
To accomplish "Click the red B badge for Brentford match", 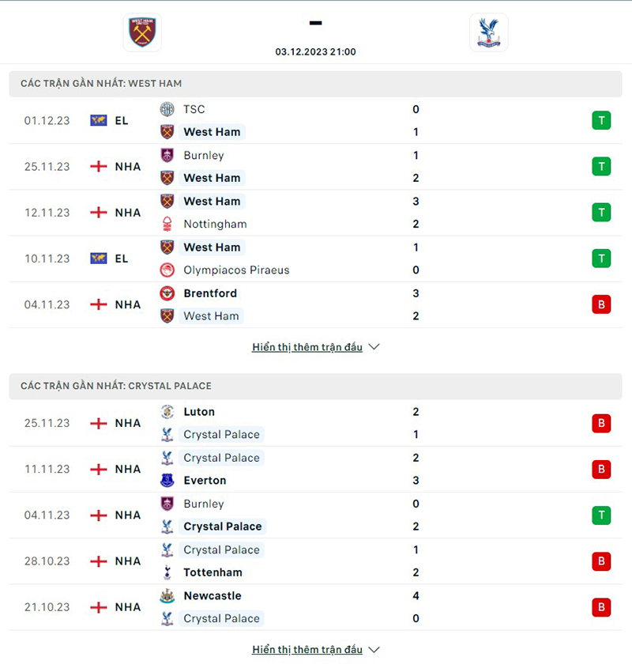I will click(x=601, y=304).
